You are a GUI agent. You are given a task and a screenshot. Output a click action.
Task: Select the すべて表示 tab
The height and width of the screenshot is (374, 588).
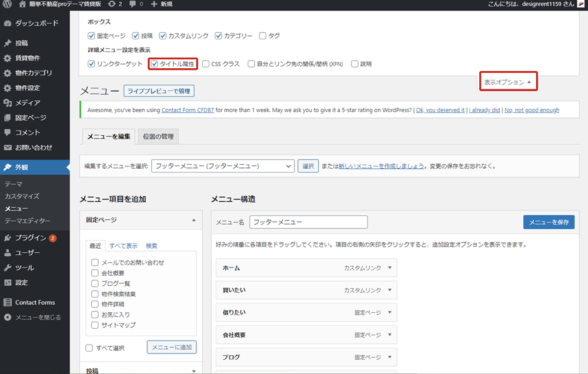(123, 246)
